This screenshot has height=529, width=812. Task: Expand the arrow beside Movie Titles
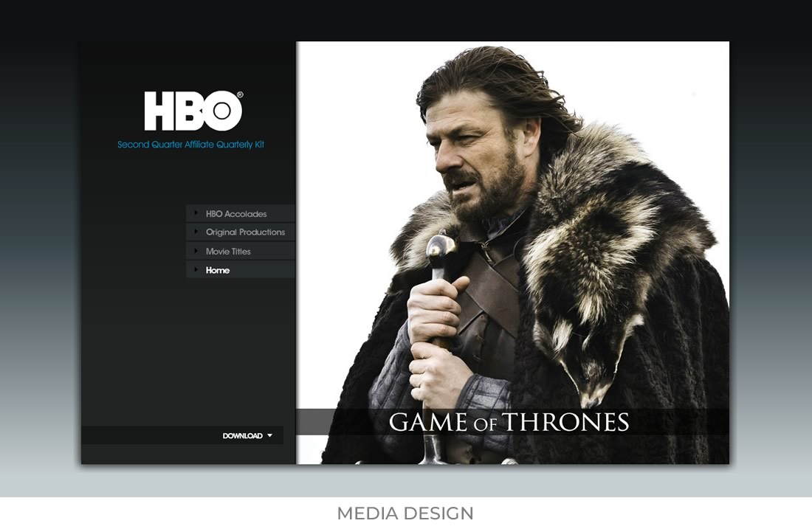tap(196, 251)
